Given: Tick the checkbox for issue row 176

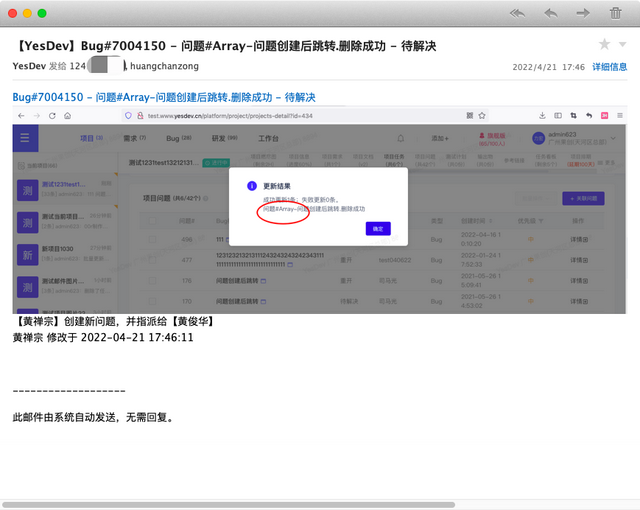Looking at the screenshot, I should (152, 281).
